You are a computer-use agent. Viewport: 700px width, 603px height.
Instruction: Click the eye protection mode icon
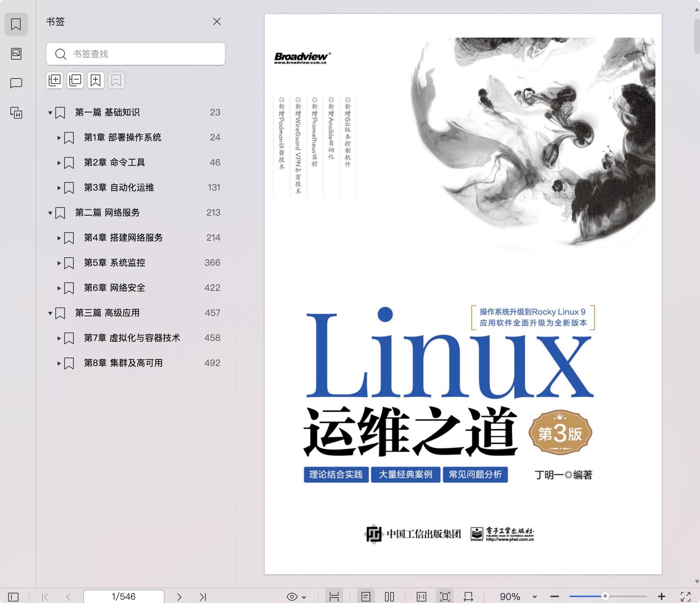[292, 597]
